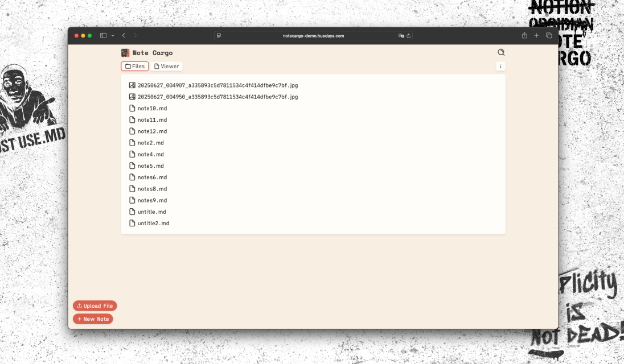
Task: Show Safari tab overview icon
Action: (549, 35)
